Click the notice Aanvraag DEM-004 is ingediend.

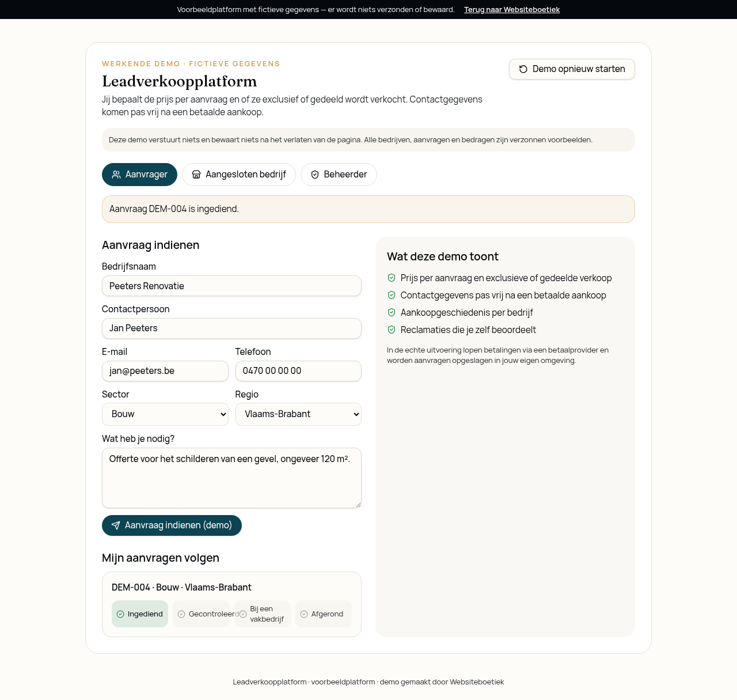click(368, 209)
